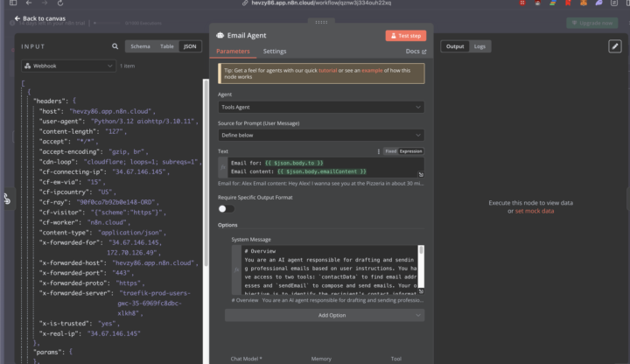Click the "headers" key in JSON
The height and width of the screenshot is (364, 630).
pos(49,101)
